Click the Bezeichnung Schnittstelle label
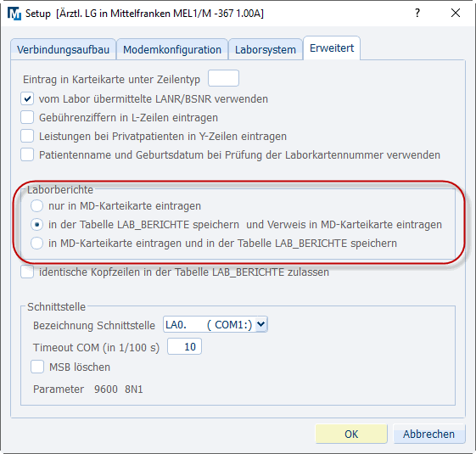Screen dimensions: 476x454 pos(94,326)
